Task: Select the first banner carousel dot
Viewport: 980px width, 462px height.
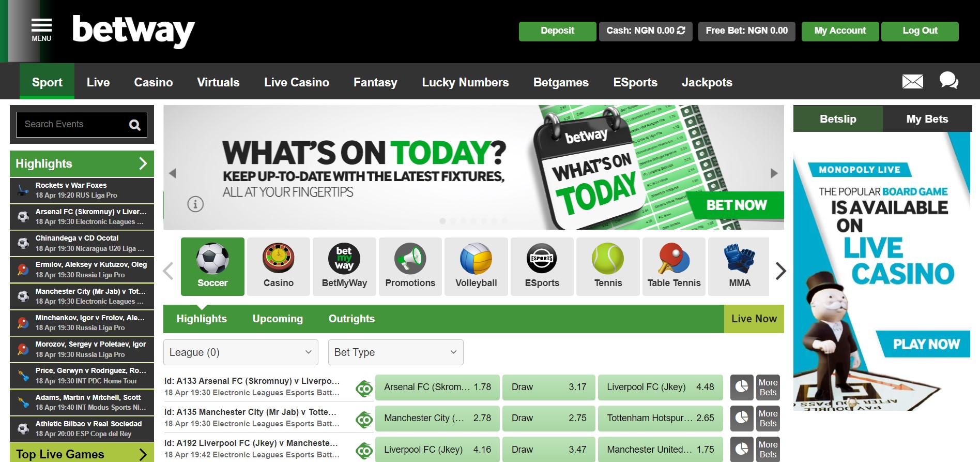Action: [442, 221]
